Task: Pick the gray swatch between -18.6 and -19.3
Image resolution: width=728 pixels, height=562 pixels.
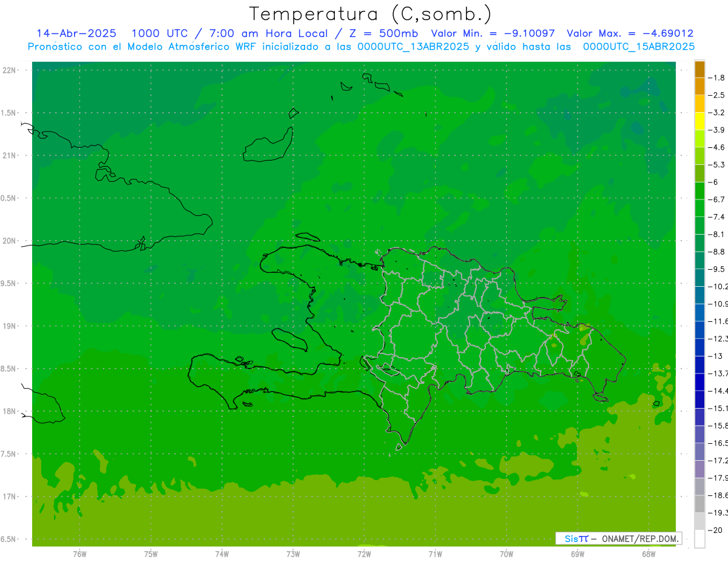Action: (700, 504)
